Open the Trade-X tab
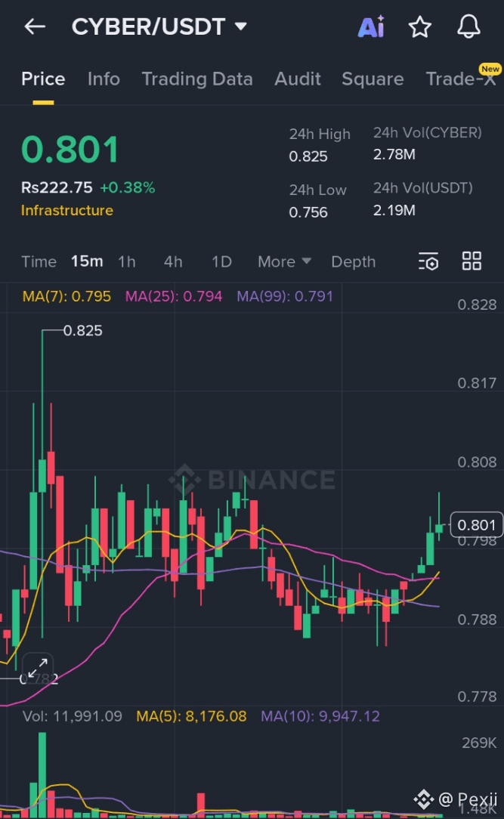The width and height of the screenshot is (504, 819). pyautogui.click(x=460, y=79)
